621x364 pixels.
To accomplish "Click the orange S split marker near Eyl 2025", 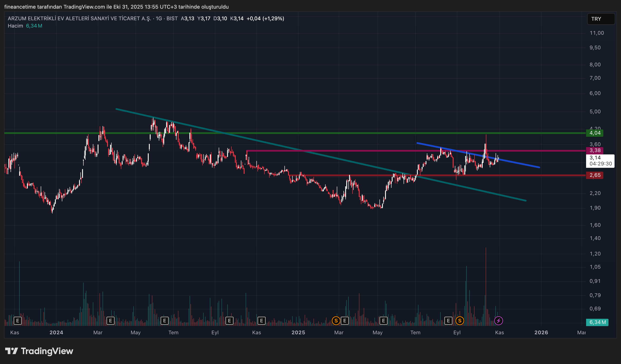I will pyautogui.click(x=460, y=321).
